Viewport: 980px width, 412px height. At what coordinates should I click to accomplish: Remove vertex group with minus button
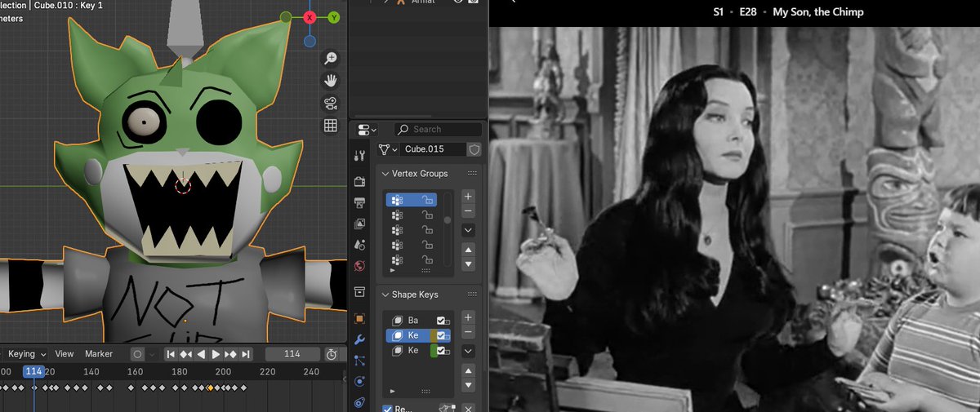click(468, 211)
